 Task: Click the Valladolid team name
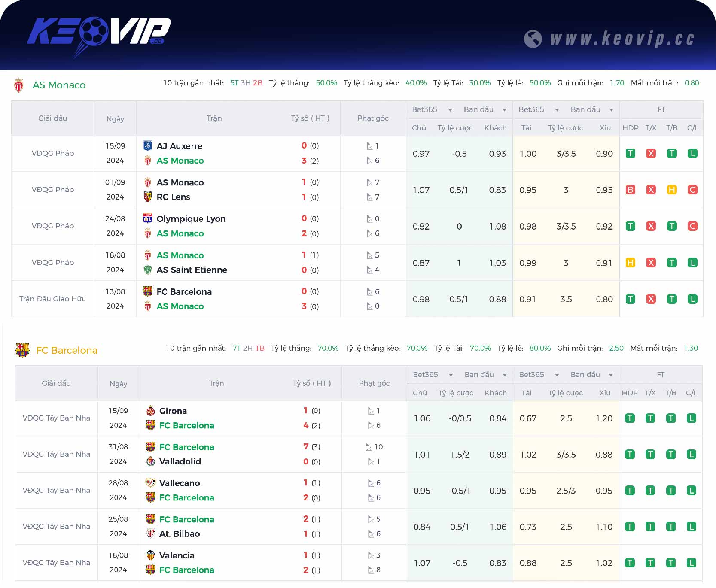pos(180,461)
